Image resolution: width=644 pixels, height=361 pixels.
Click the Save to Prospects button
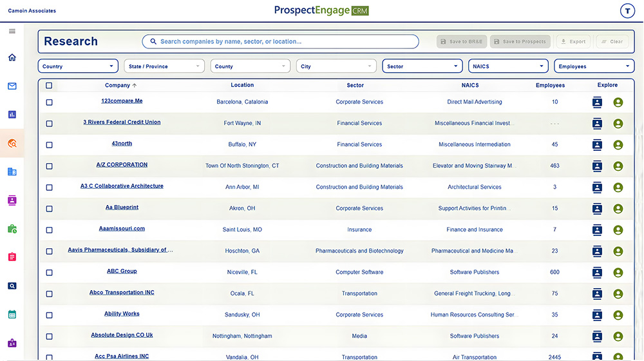click(x=520, y=41)
